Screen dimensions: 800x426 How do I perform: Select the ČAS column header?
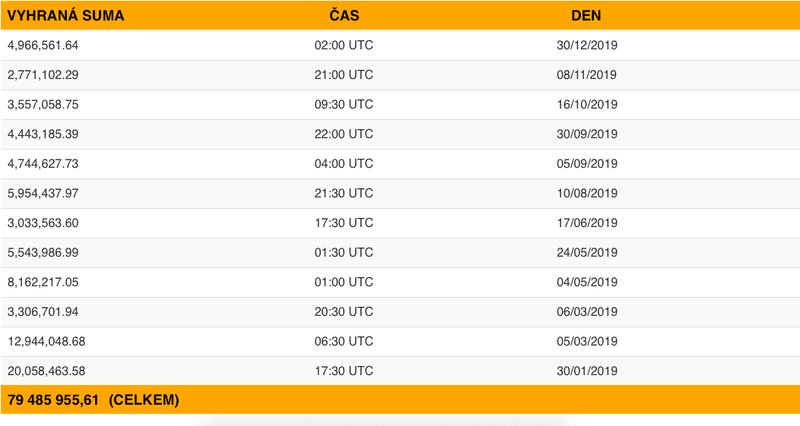346,16
